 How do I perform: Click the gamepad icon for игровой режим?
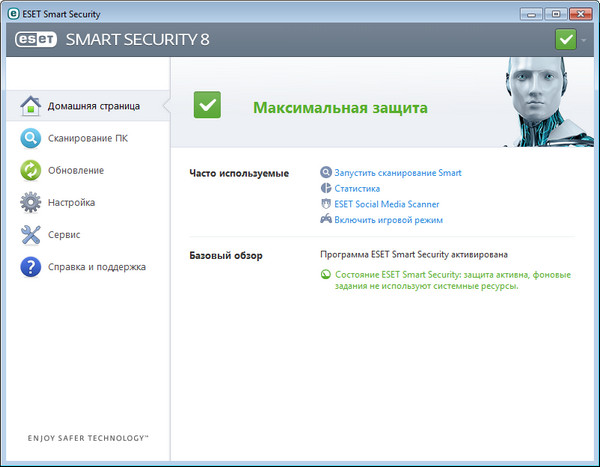(325, 220)
